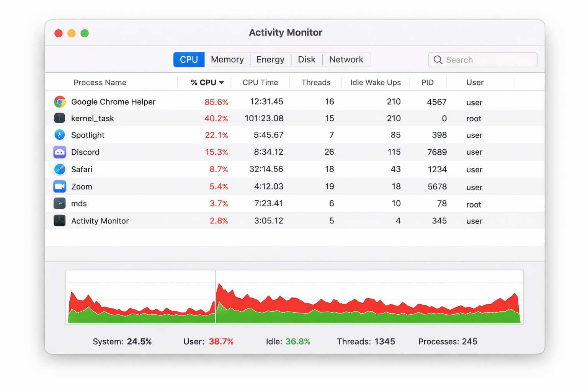Select the Safari process name
This screenshot has width=588, height=392.
coord(82,169)
